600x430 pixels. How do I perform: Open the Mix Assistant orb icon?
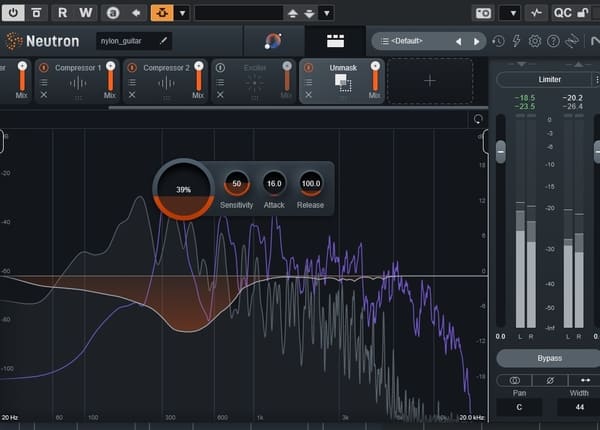(x=273, y=41)
